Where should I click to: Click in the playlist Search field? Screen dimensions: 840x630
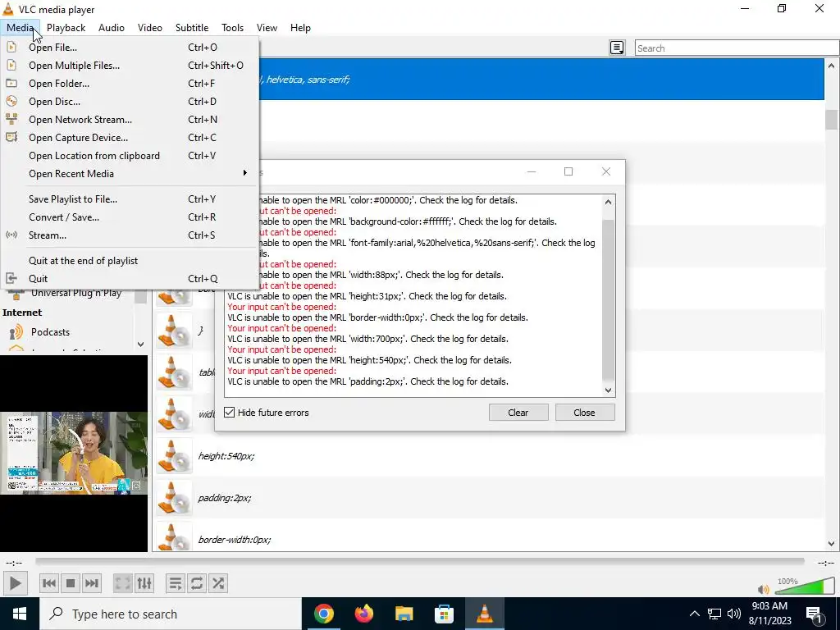(737, 48)
